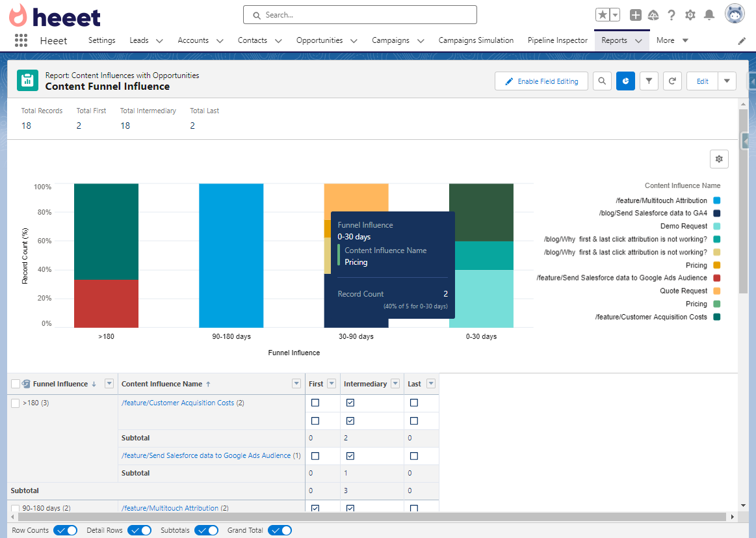
Task: Toggle the Subtotals switch
Action: click(x=206, y=530)
